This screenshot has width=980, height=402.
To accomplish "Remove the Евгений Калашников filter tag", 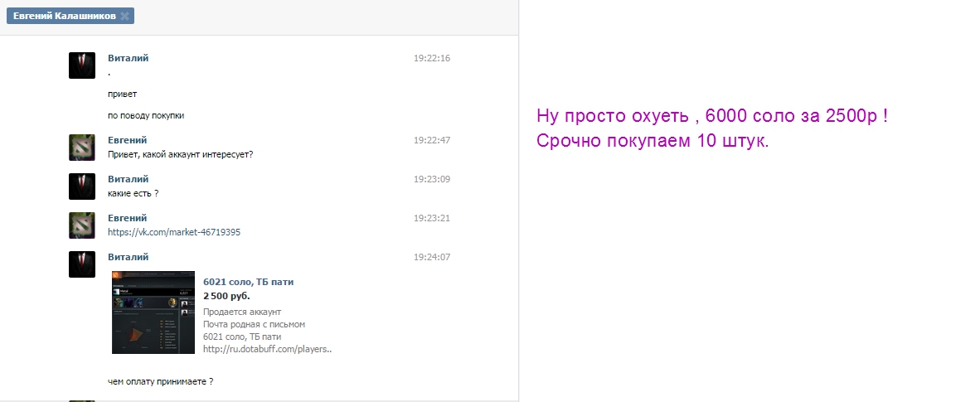I will 125,17.
